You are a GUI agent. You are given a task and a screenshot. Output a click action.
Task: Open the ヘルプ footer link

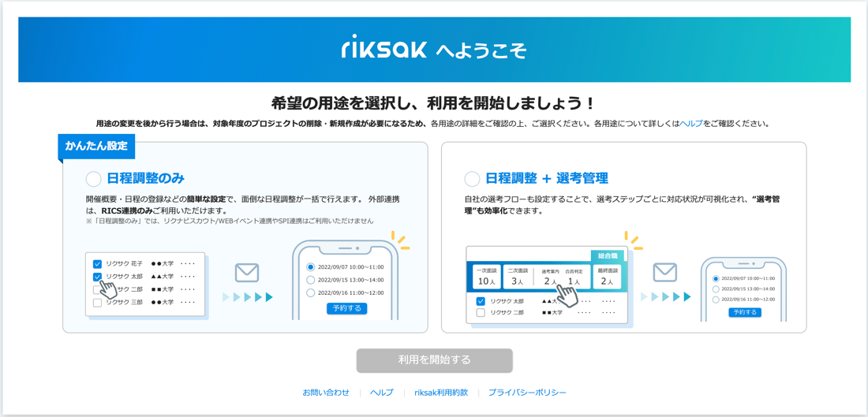pos(381,393)
